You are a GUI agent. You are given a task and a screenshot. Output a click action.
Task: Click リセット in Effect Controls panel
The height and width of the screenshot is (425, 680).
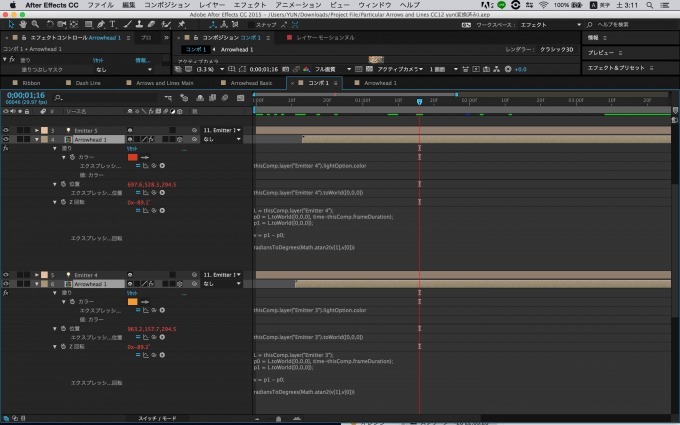tap(98, 60)
